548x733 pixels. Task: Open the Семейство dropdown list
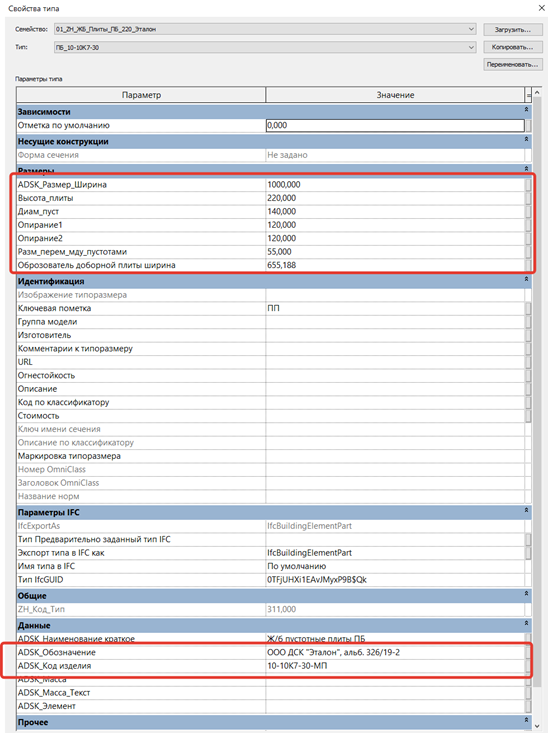pyautogui.click(x=471, y=29)
